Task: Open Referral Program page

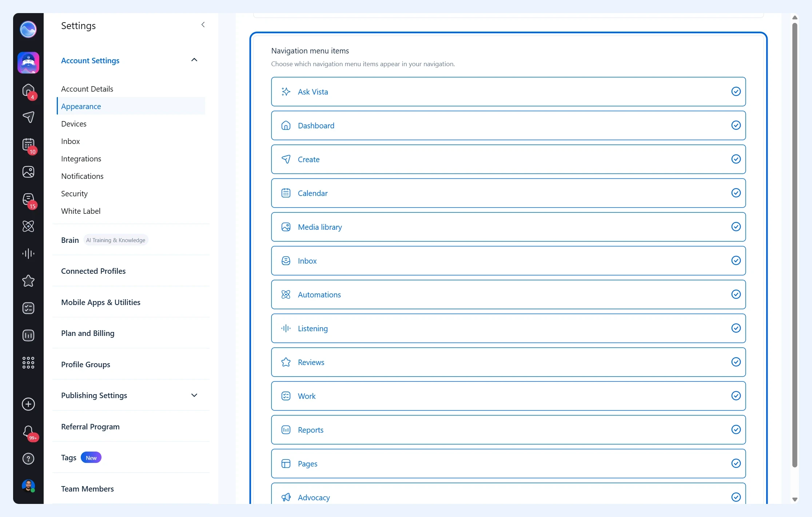Action: (x=90, y=426)
